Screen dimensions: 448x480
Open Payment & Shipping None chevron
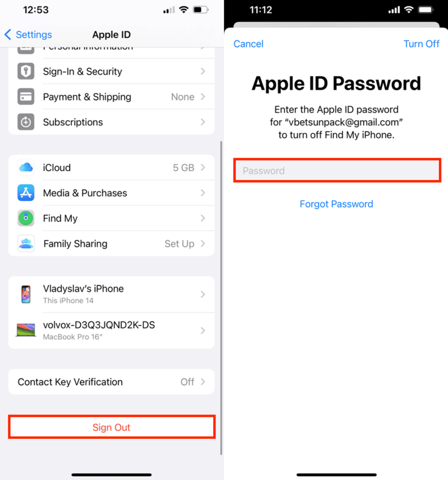[x=203, y=96]
